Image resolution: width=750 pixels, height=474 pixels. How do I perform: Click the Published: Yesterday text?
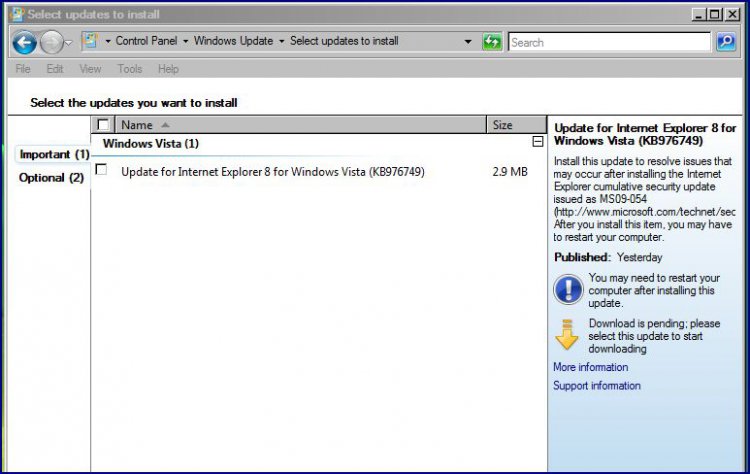click(608, 257)
